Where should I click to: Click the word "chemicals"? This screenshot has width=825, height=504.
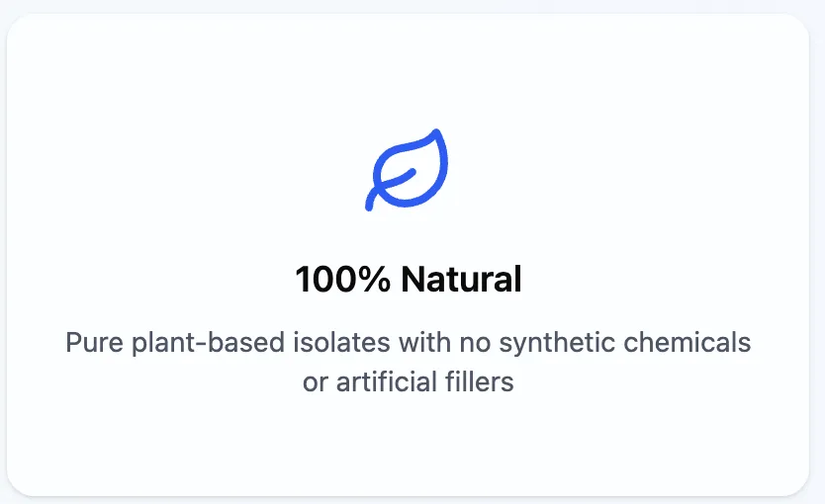pyautogui.click(x=687, y=343)
